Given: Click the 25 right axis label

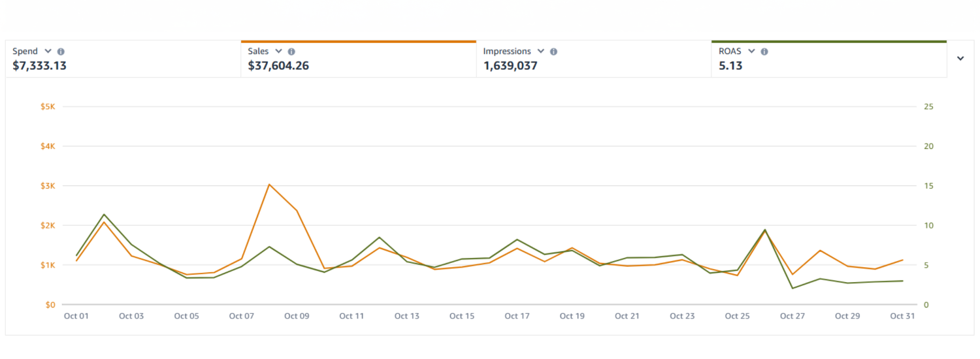Looking at the screenshot, I should (928, 106).
